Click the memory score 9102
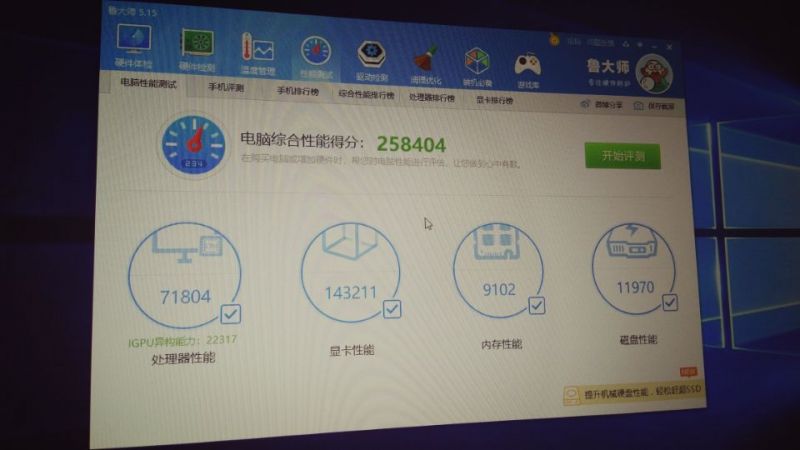The height and width of the screenshot is (450, 800). pos(499,290)
